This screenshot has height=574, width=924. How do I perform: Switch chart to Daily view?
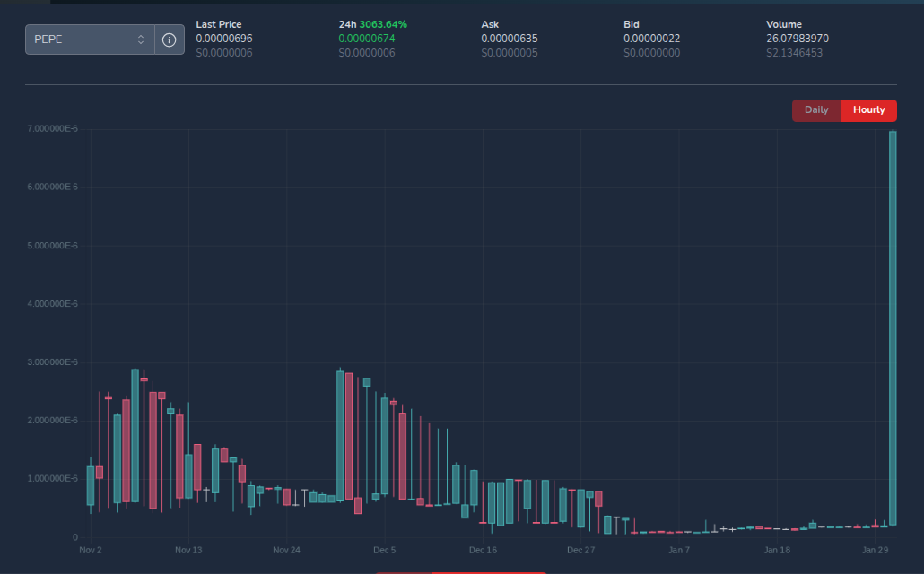816,110
